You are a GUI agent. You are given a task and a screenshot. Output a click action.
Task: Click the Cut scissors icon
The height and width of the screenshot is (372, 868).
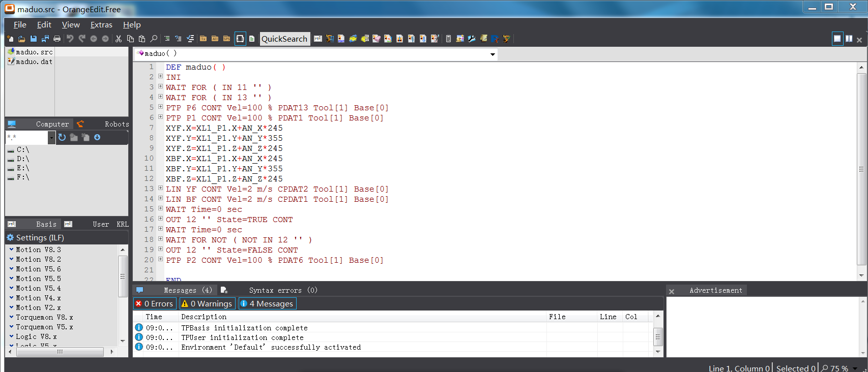click(119, 39)
